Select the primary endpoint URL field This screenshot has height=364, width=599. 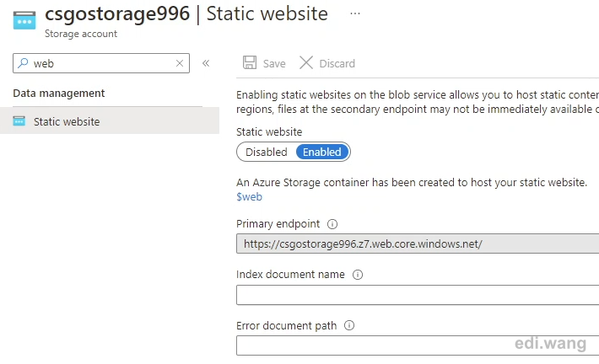tap(418, 244)
